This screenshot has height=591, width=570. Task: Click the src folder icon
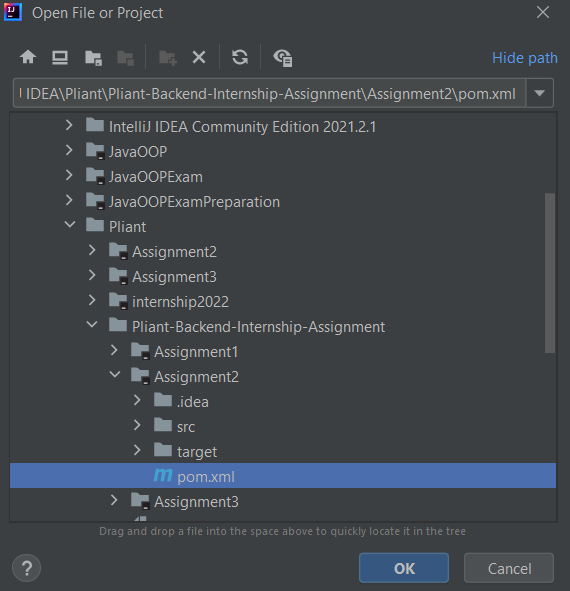coord(163,425)
